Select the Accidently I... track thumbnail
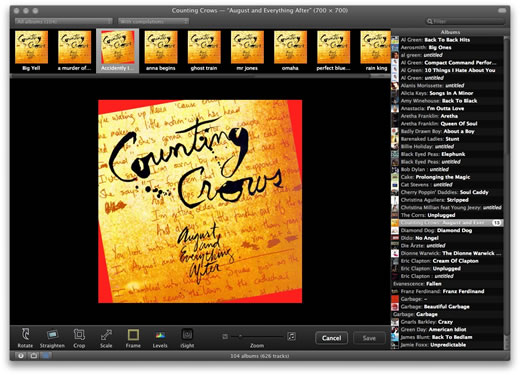The image size is (520, 375). tap(117, 51)
